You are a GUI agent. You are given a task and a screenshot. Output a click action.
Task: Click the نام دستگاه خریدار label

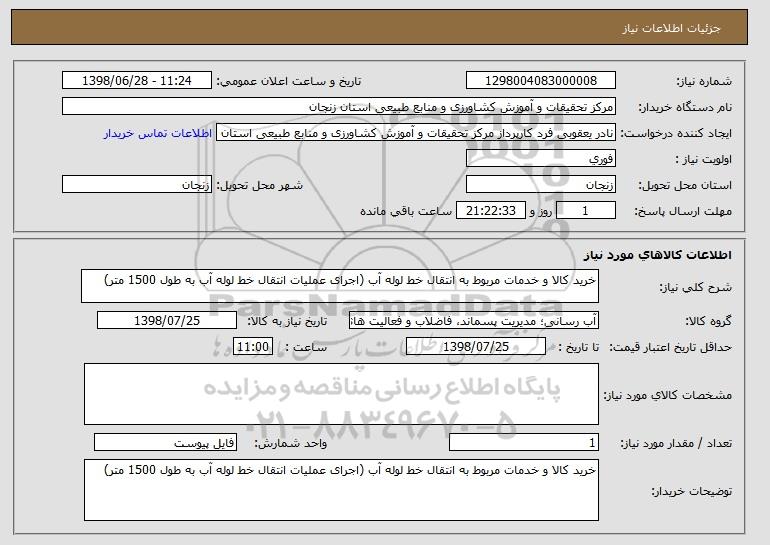(x=685, y=107)
